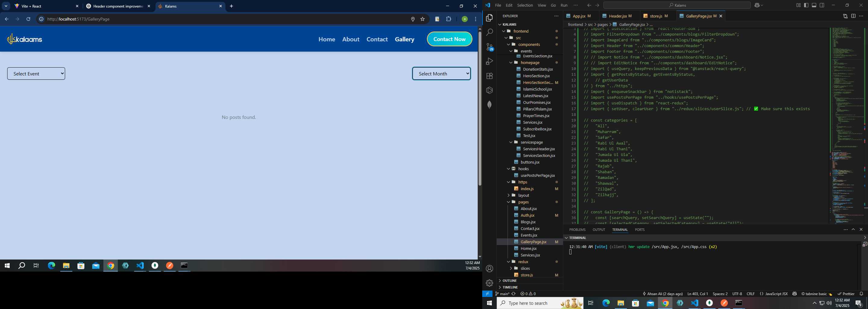Go to the About nav link
The height and width of the screenshot is (309, 868).
tap(351, 39)
